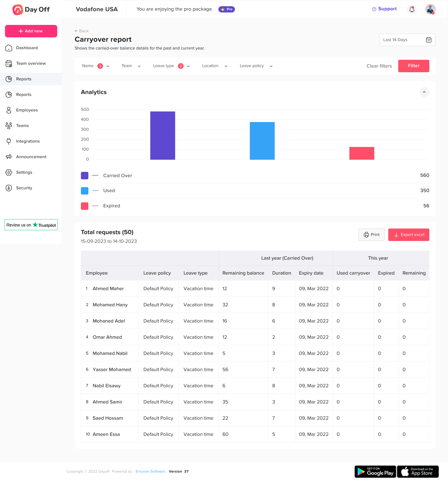
Task: Click the user profile avatar
Action: click(x=430, y=9)
